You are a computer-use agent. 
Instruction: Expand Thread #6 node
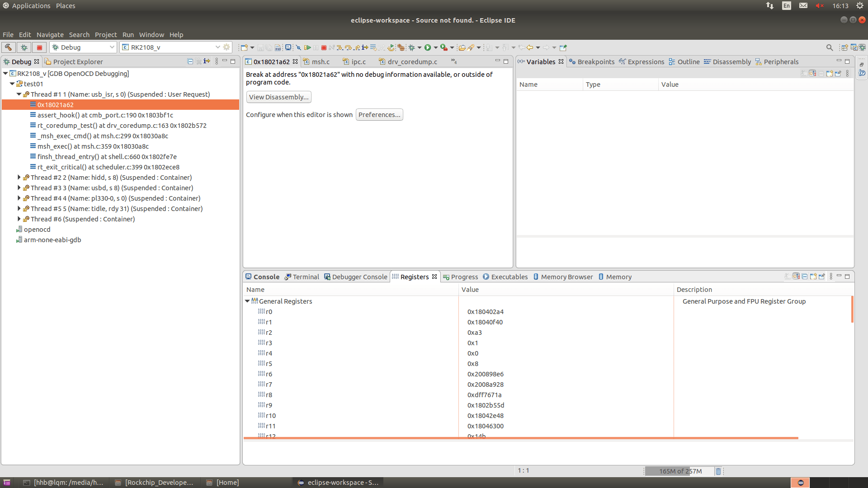tap(19, 219)
